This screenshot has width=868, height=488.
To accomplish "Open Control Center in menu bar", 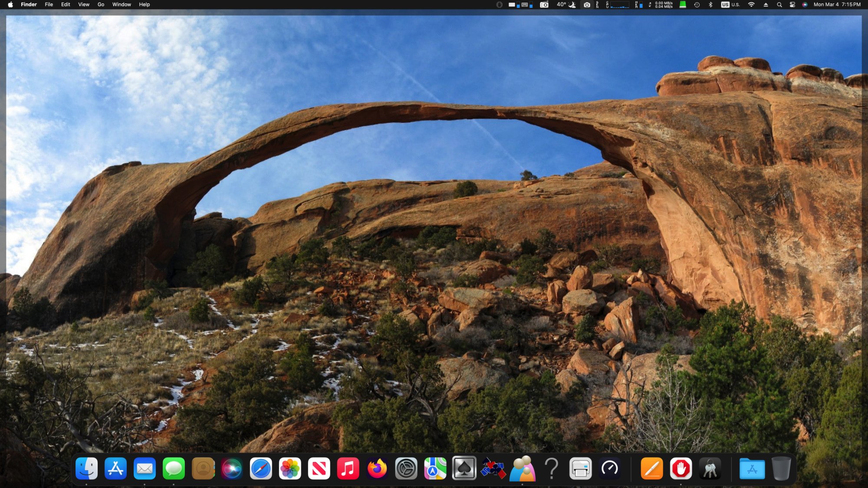I will pos(792,5).
